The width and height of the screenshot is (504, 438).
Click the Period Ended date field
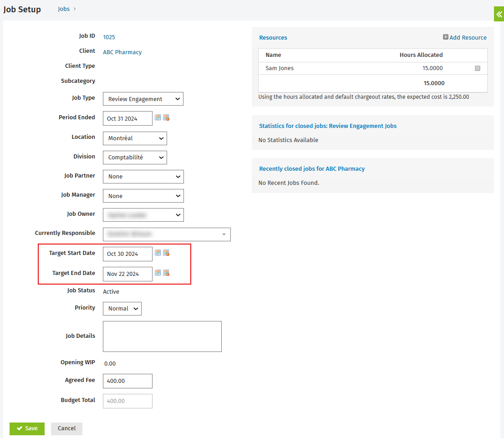(127, 118)
